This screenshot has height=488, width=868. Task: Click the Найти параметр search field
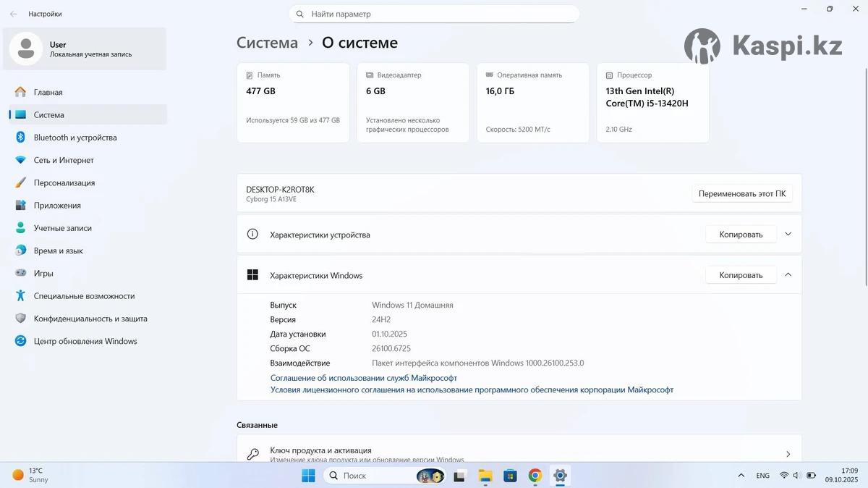point(434,14)
